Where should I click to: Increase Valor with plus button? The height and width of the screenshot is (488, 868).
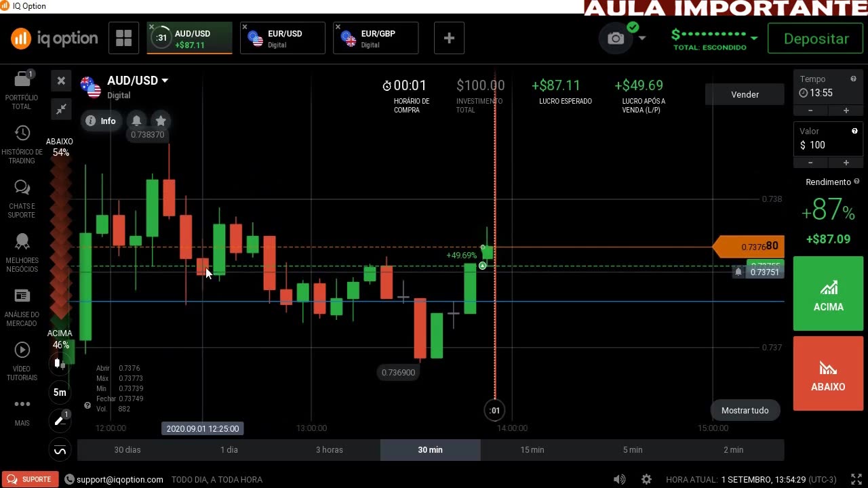846,163
